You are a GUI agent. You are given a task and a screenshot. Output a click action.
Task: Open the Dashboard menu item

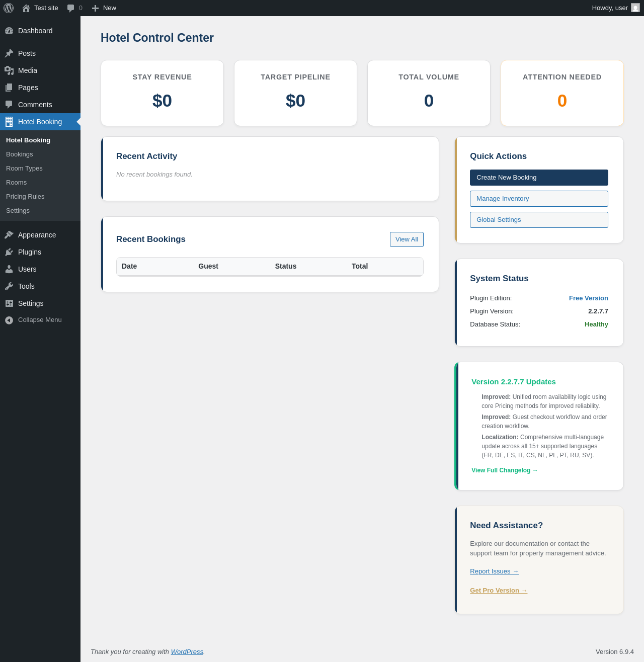[40, 31]
